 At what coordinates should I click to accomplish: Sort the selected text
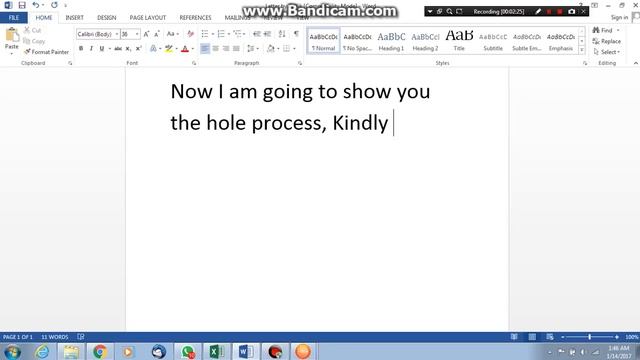click(x=282, y=34)
